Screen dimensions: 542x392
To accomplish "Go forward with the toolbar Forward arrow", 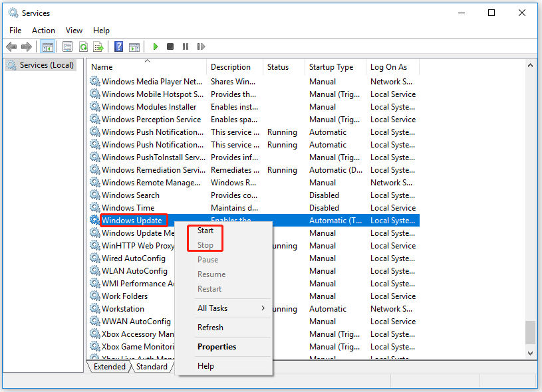I will 27,47.
